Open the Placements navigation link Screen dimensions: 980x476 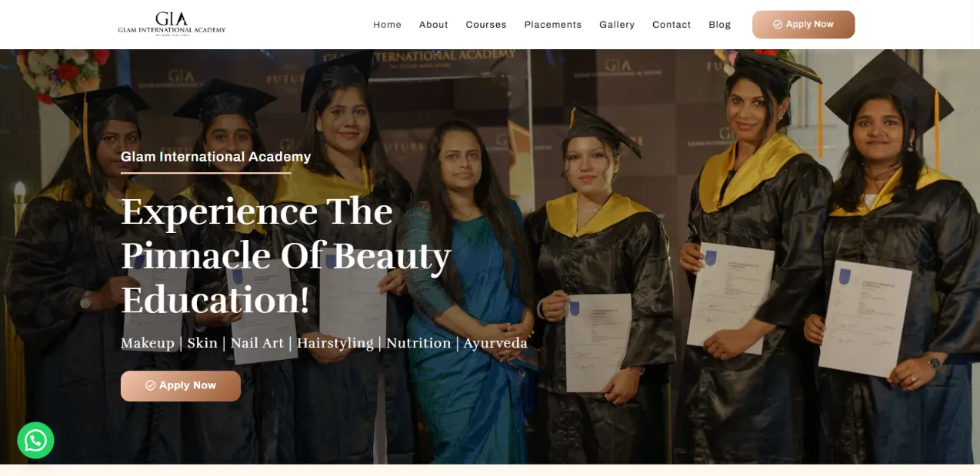[553, 25]
